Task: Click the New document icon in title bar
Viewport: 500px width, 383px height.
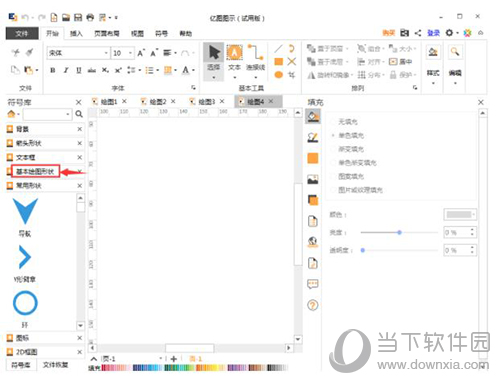Action: [54, 17]
